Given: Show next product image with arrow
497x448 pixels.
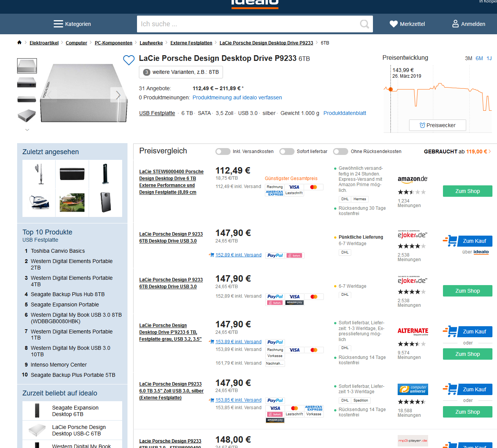Looking at the screenshot, I should [x=118, y=95].
